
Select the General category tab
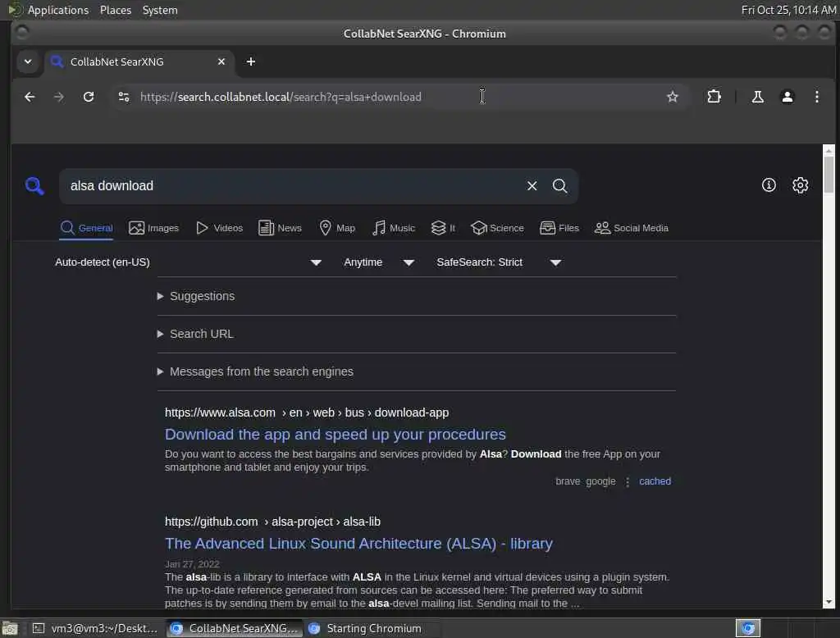coord(86,228)
